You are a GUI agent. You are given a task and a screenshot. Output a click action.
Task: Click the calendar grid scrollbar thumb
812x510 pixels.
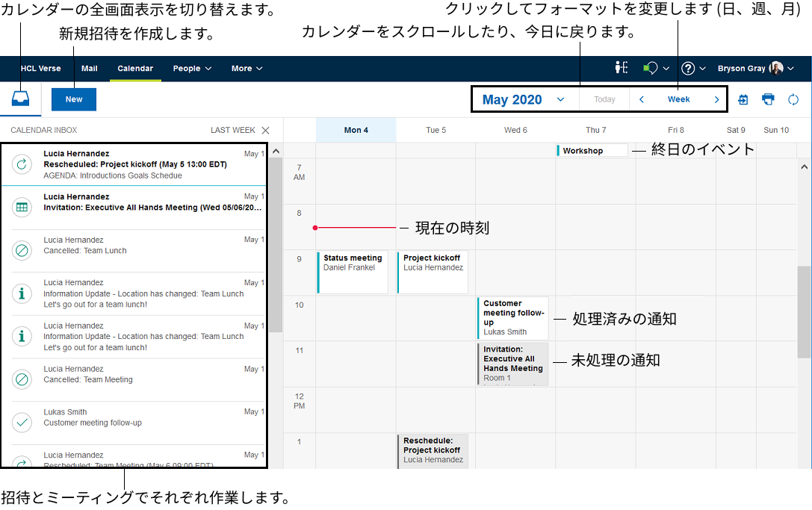[804, 311]
